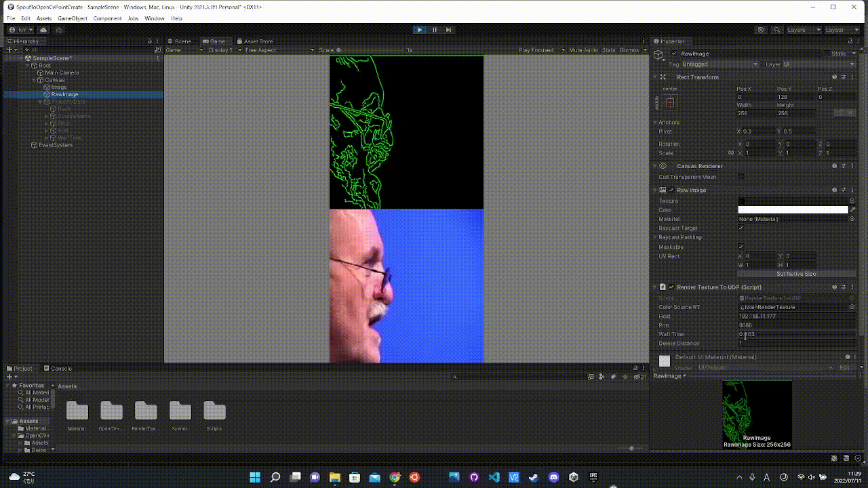Click the anchor presets box icon
This screenshot has width=868, height=488.
pyautogui.click(x=670, y=102)
